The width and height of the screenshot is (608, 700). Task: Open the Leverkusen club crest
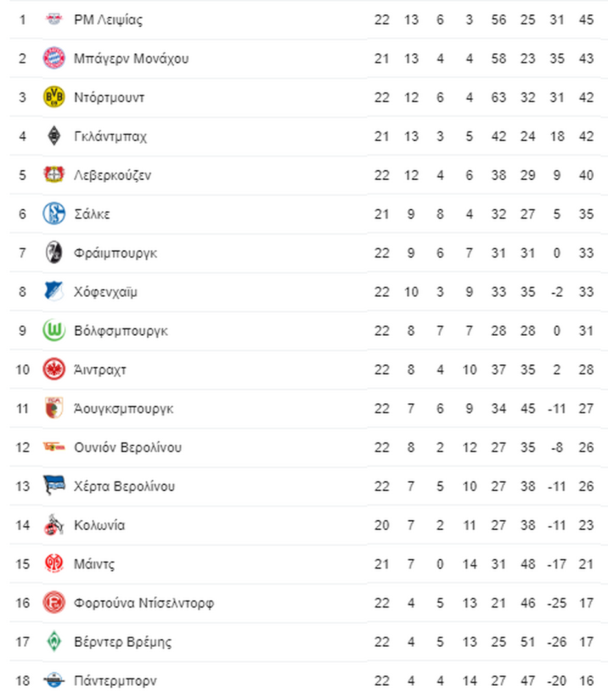[x=54, y=174]
